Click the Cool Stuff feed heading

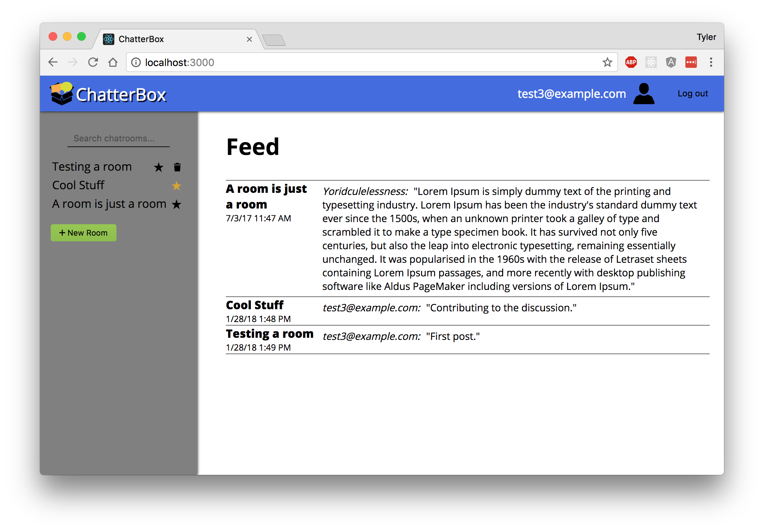[254, 305]
